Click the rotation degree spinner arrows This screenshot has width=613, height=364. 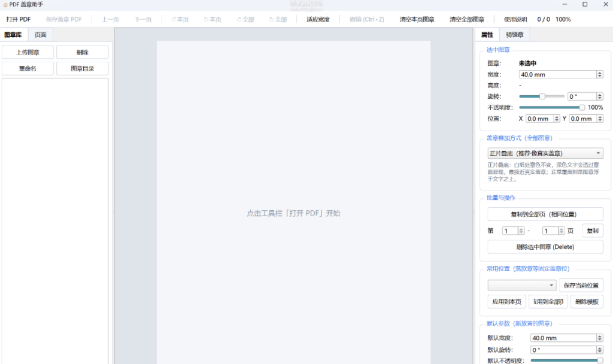(600, 96)
